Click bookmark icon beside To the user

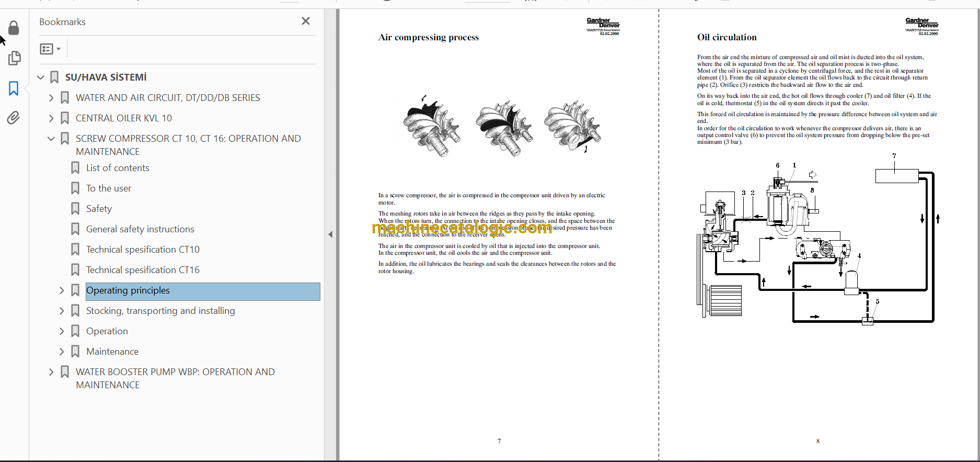click(75, 188)
